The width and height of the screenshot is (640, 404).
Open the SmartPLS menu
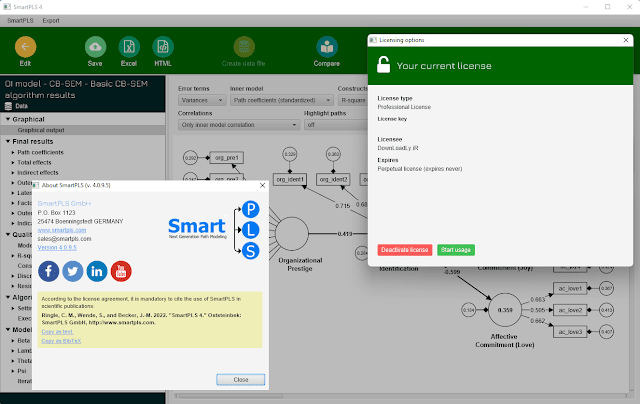pos(20,20)
